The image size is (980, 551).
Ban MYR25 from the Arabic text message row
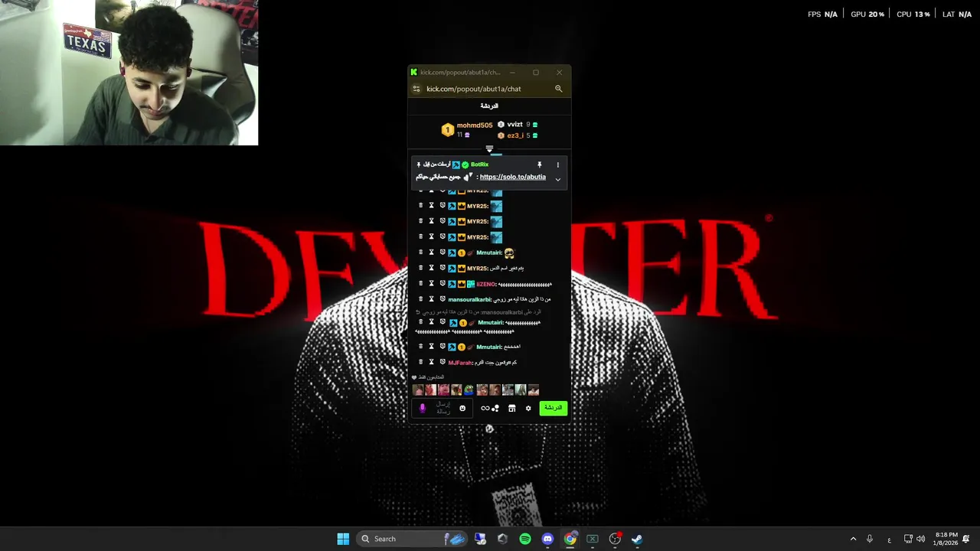[x=443, y=268]
